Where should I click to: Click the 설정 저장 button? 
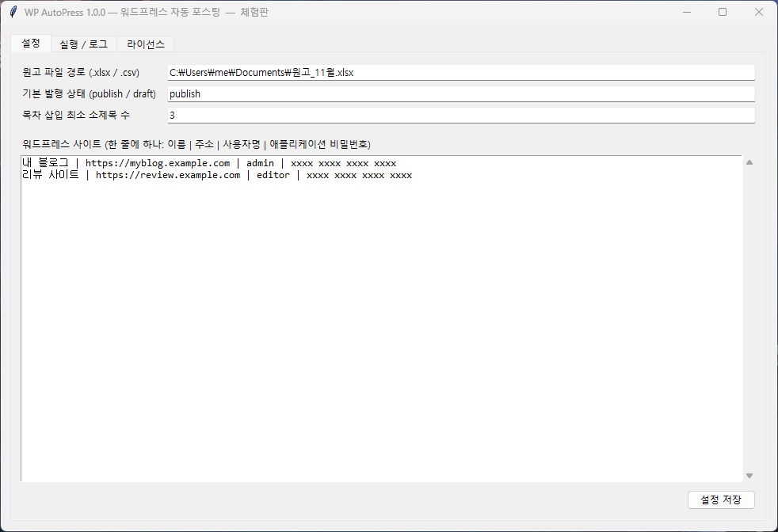[721, 500]
